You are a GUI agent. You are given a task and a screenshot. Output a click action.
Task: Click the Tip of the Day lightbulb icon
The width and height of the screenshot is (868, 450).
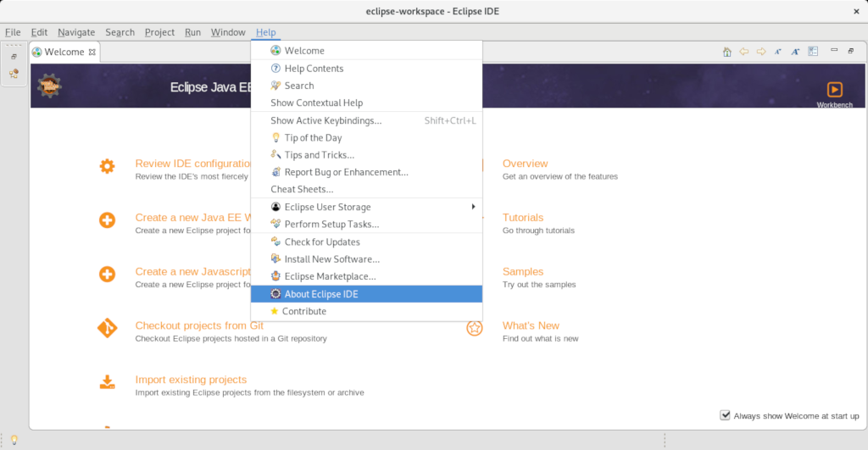[275, 137]
